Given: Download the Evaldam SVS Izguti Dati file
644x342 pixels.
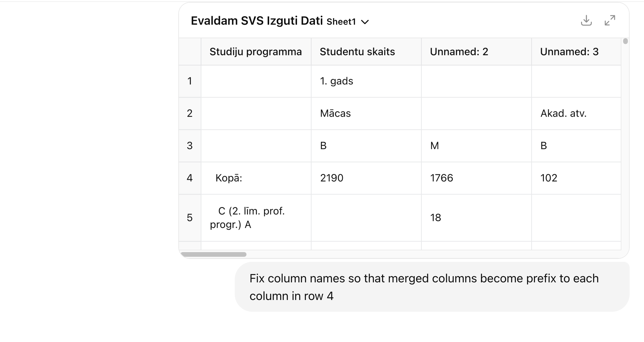Looking at the screenshot, I should coord(586,21).
